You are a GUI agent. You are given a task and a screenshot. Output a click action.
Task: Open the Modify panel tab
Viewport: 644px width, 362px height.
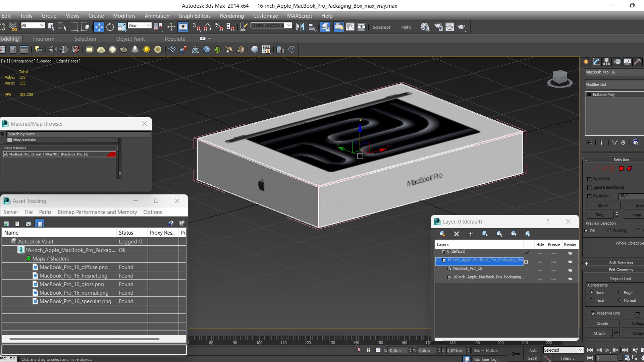596,62
